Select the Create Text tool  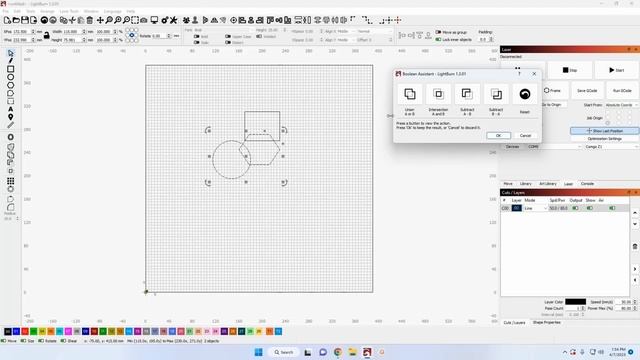[11, 109]
